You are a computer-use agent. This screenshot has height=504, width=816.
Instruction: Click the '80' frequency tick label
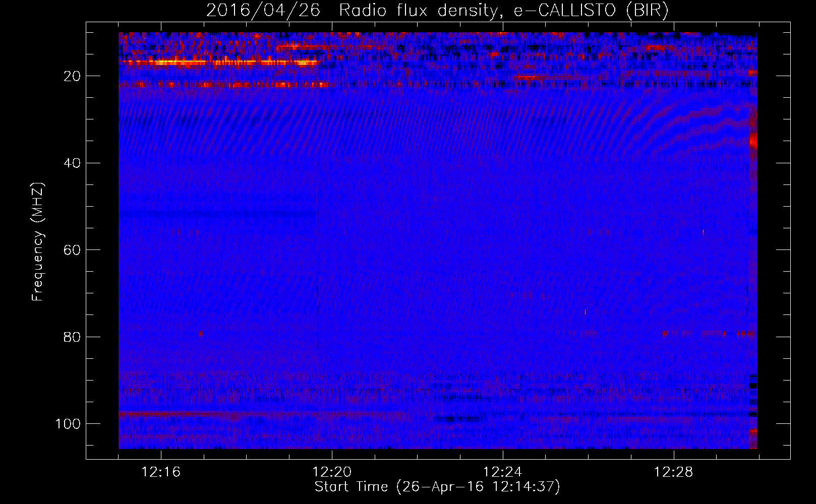coord(73,337)
